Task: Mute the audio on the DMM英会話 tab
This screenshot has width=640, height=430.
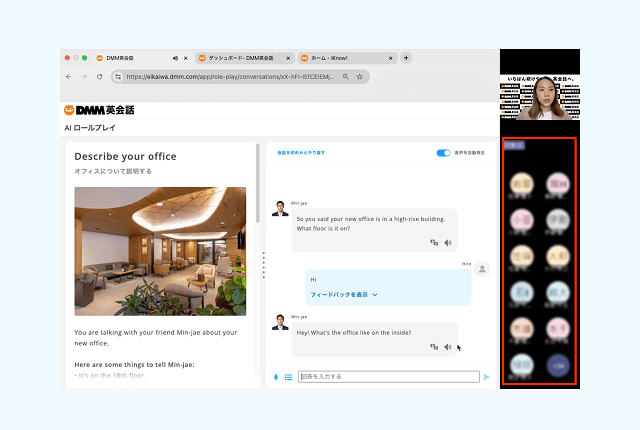Action: 175,58
